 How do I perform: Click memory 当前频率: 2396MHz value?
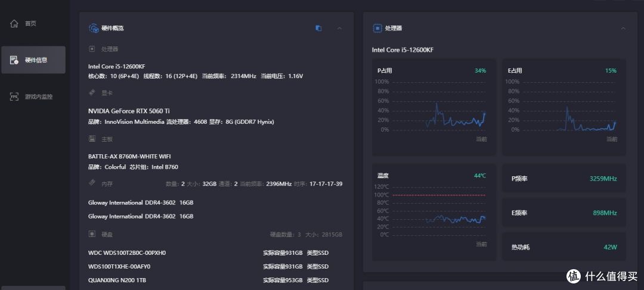tap(266, 184)
